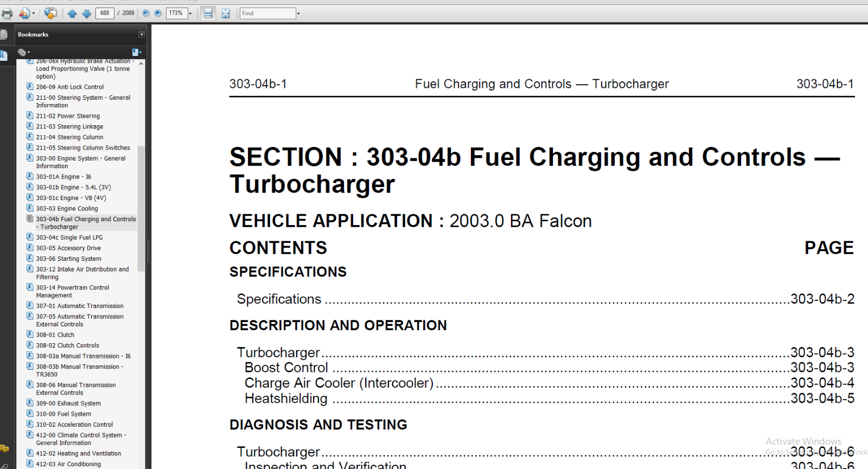This screenshot has height=469, width=868.
Task: Follow the Specifications contents entry link
Action: click(x=546, y=299)
